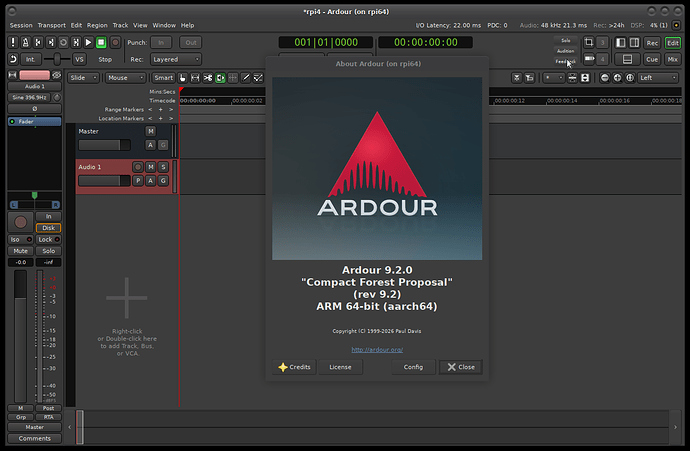The image size is (690, 451).
Task: Click the global record-arm button in transport
Action: pos(115,43)
